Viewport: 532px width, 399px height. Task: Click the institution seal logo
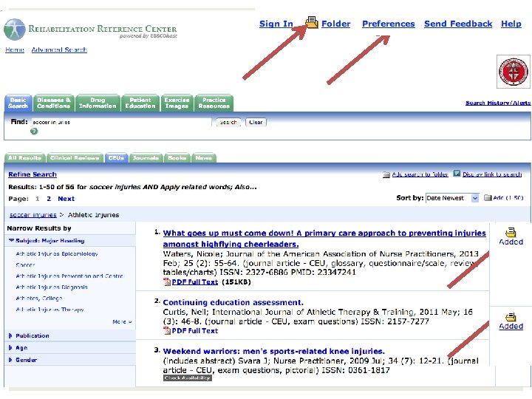514,72
